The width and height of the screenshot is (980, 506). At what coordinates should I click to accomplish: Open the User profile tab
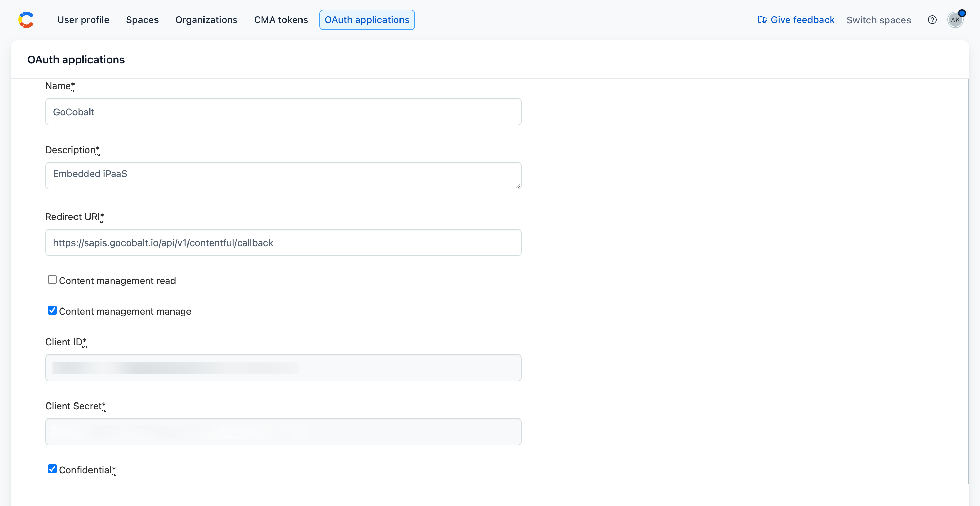83,20
